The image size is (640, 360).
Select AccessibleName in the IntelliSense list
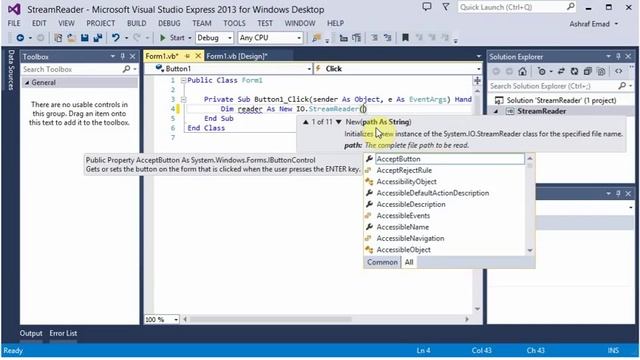(444, 227)
